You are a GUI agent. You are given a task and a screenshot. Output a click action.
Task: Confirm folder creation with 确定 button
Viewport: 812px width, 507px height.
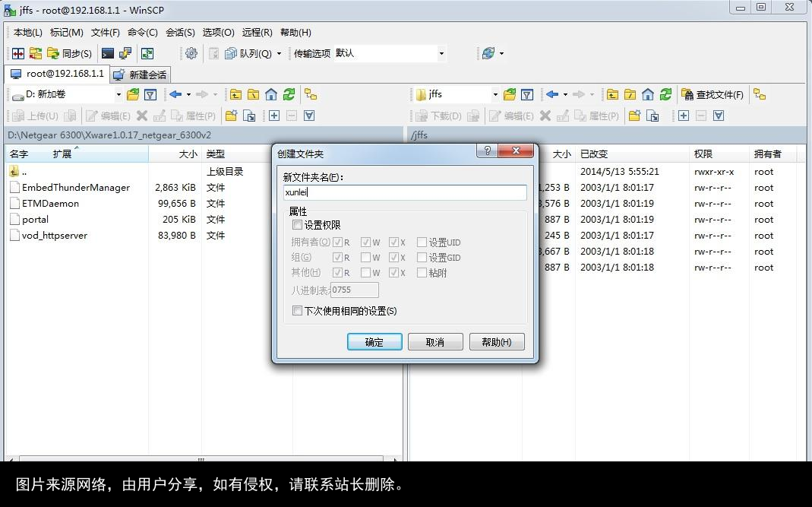374,341
